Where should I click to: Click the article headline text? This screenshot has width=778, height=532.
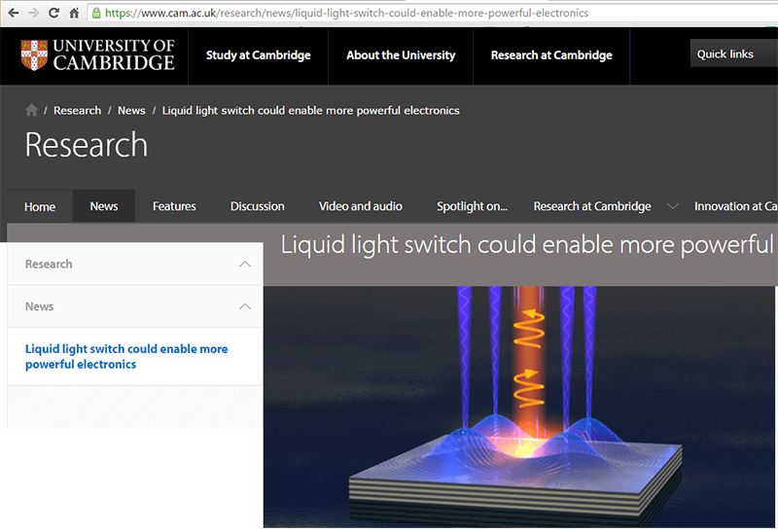coord(527,245)
